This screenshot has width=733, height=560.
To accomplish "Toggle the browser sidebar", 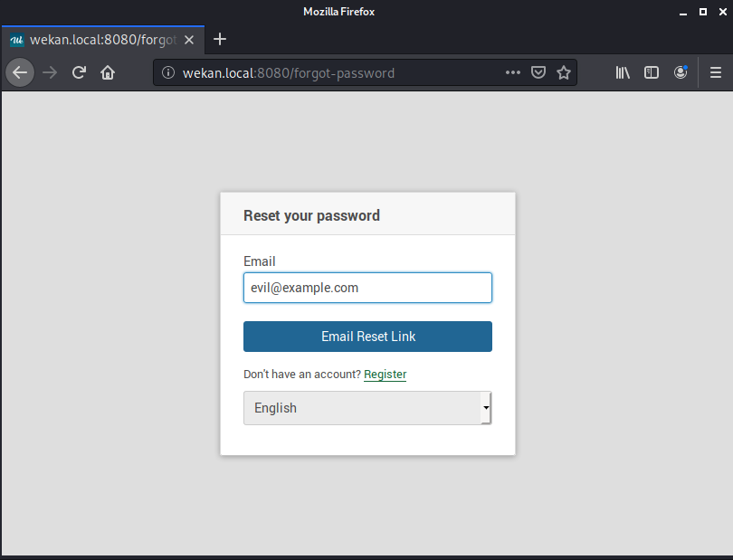I will 651,72.
